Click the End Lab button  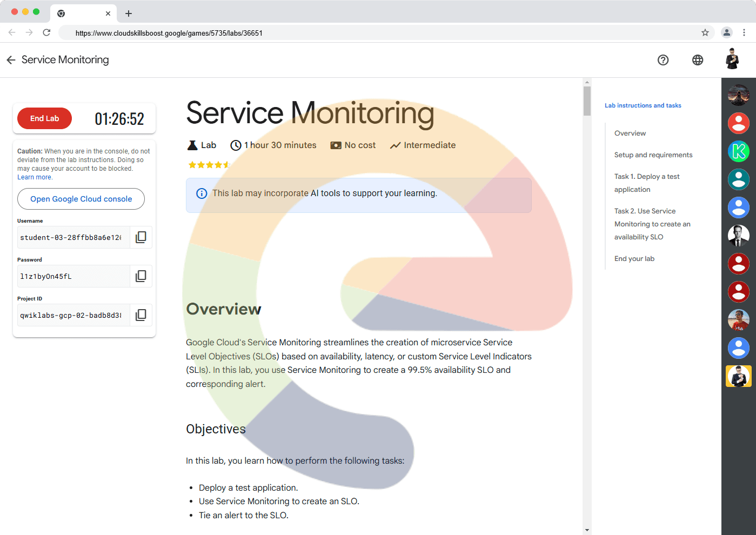(44, 118)
